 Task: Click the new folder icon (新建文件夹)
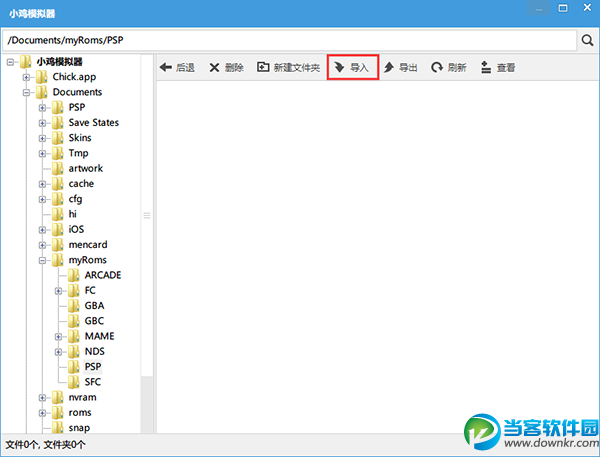click(x=263, y=67)
